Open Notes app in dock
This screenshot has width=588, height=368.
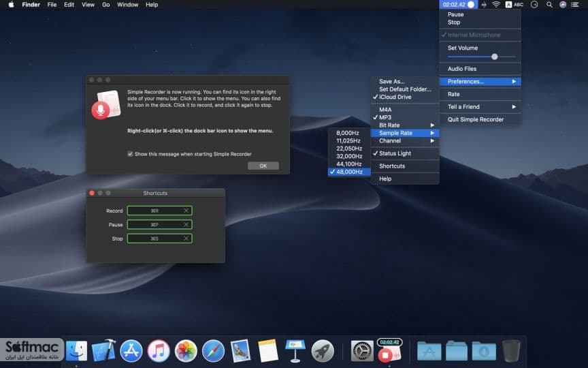(267, 351)
